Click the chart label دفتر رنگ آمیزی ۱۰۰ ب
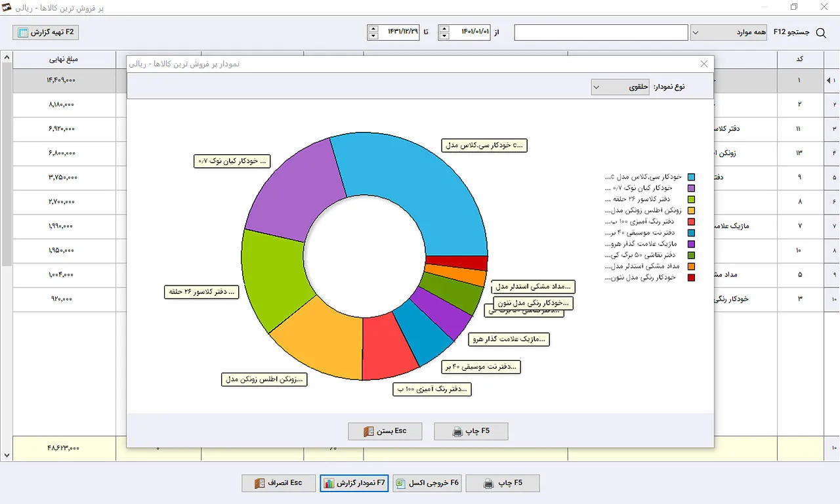 [432, 389]
